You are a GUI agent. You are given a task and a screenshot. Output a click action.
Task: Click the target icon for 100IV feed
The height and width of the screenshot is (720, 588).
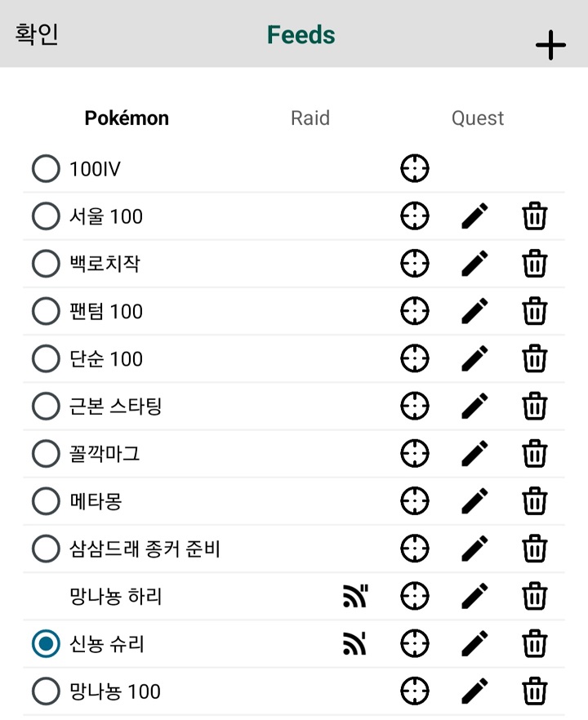click(x=415, y=169)
